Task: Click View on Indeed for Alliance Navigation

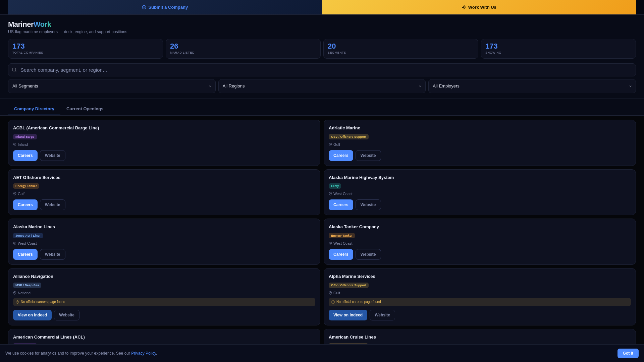Action: coord(32,315)
